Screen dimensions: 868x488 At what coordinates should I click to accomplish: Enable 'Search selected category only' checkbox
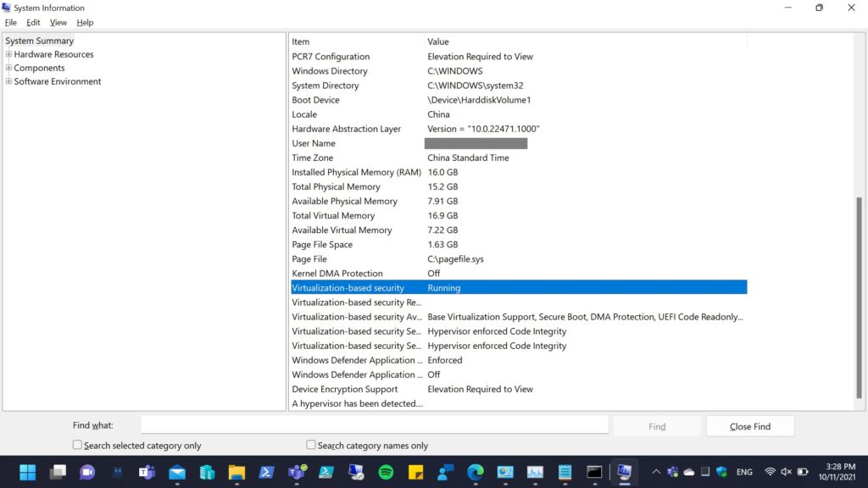pyautogui.click(x=78, y=445)
